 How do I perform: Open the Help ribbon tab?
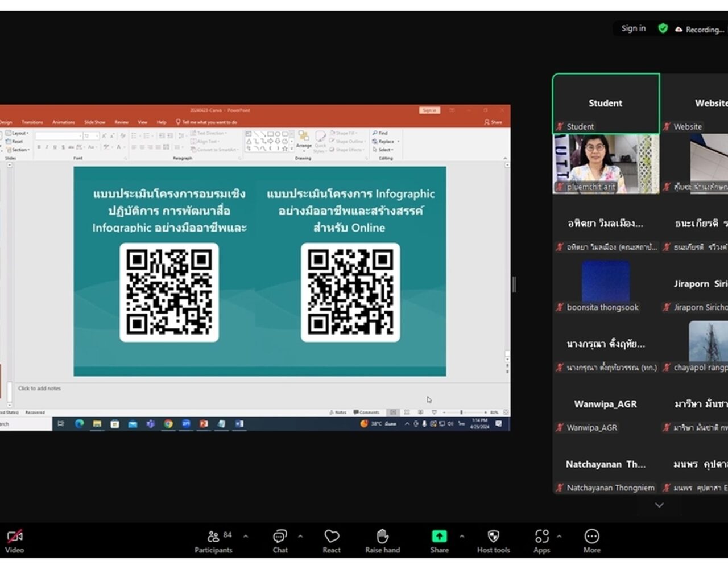[162, 122]
